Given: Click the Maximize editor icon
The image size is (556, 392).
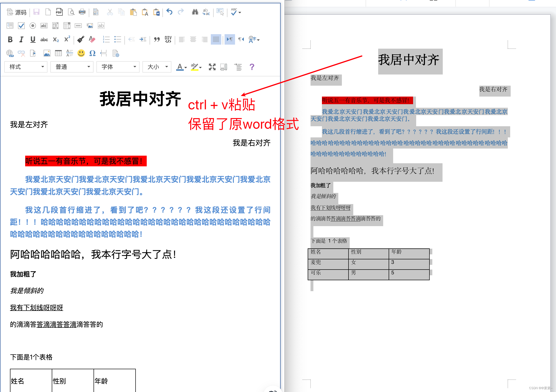Looking at the screenshot, I should coord(212,67).
